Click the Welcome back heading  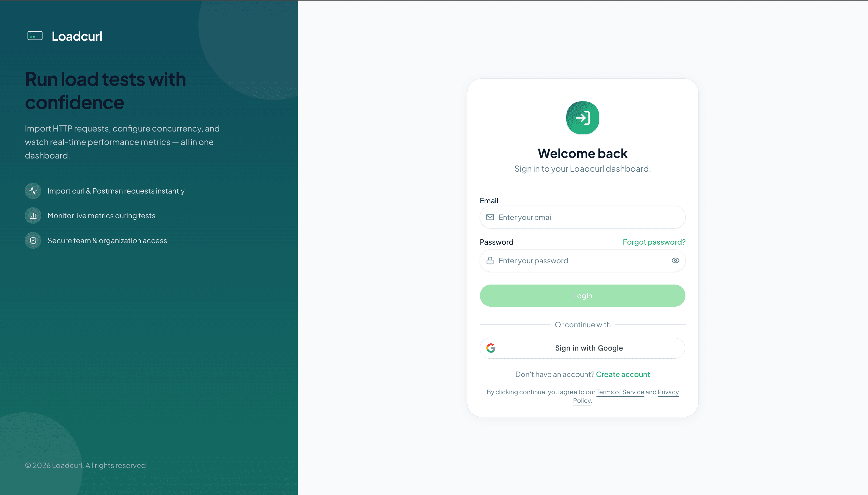point(582,153)
